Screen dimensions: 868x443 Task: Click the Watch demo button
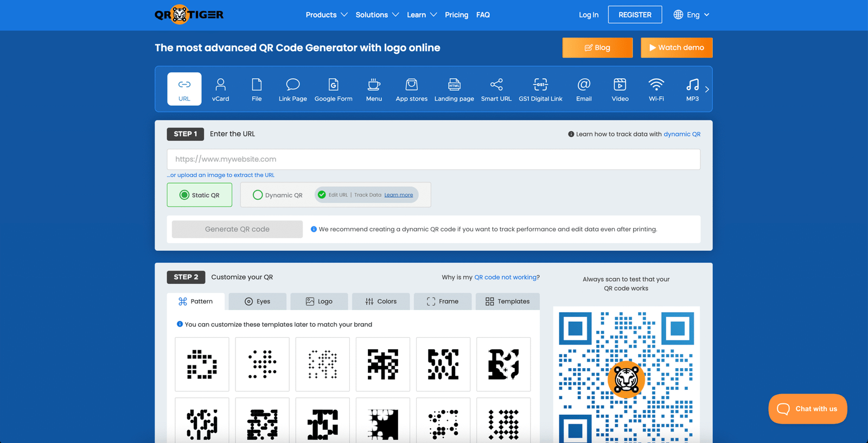[676, 48]
